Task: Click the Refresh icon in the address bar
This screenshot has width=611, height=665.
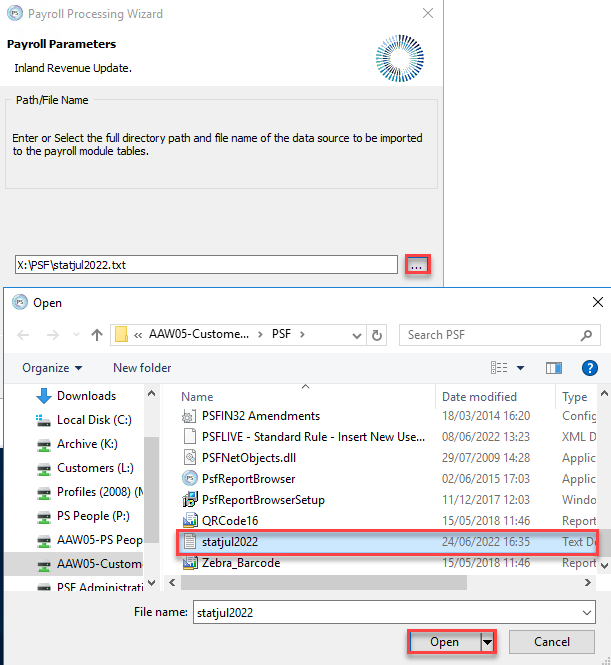Action: (x=377, y=335)
